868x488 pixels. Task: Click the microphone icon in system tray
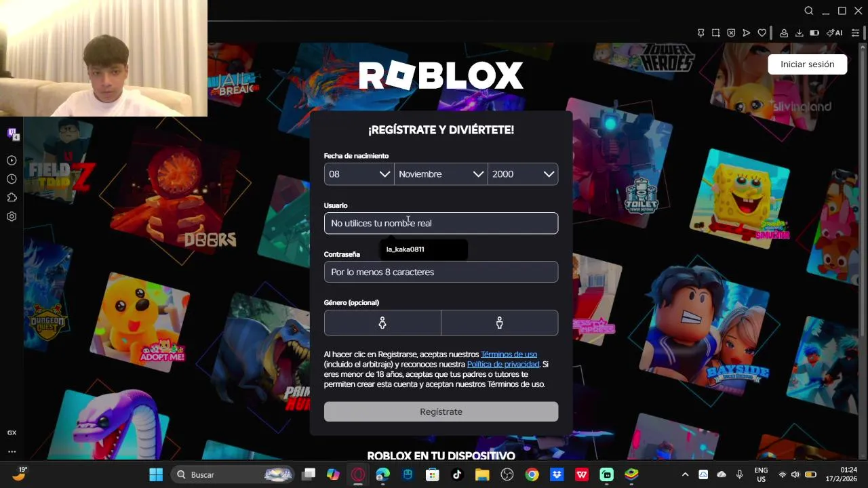(740, 474)
